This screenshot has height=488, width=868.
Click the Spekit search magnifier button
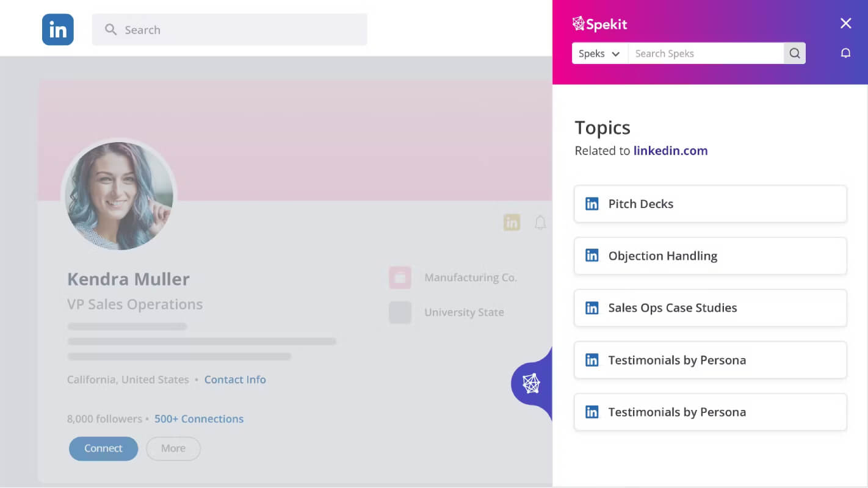[x=795, y=54]
